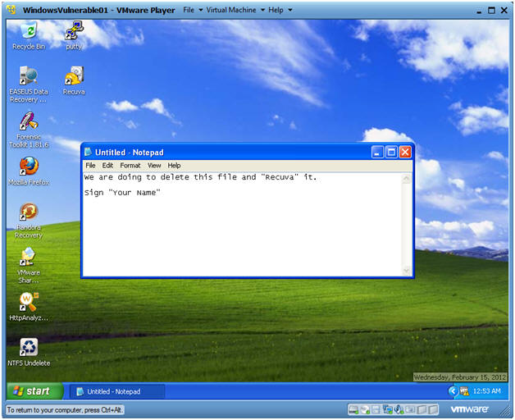Click the word "Recuva" in Notepad text
The image size is (515, 420).
[280, 177]
